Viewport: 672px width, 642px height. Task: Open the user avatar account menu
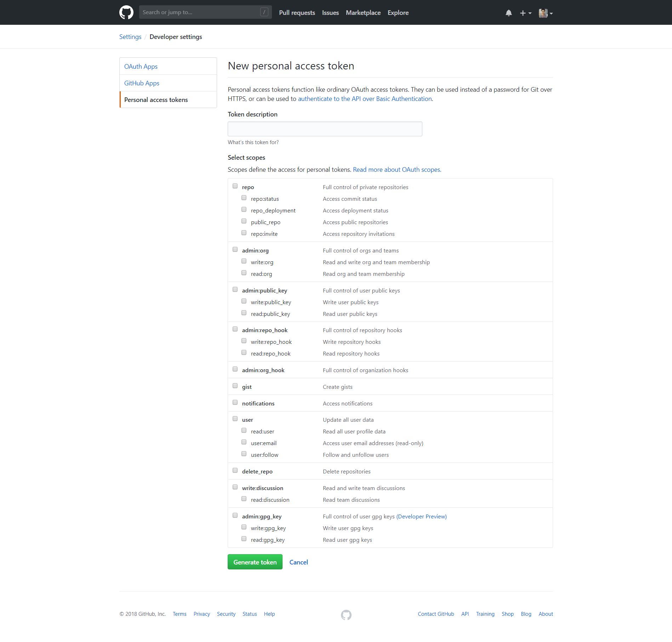546,13
